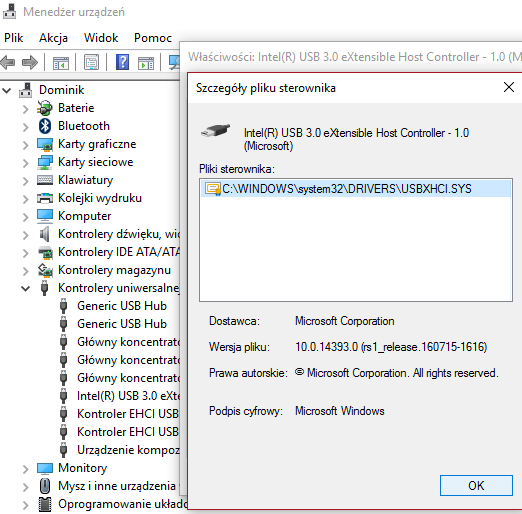Click the Bluetooth category icon

[x=45, y=126]
